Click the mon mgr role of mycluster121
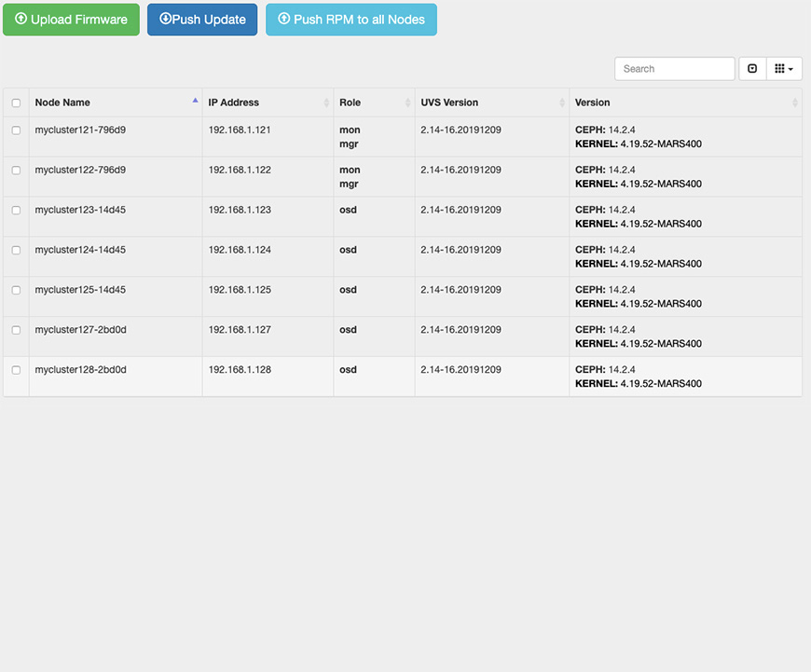 [350, 137]
